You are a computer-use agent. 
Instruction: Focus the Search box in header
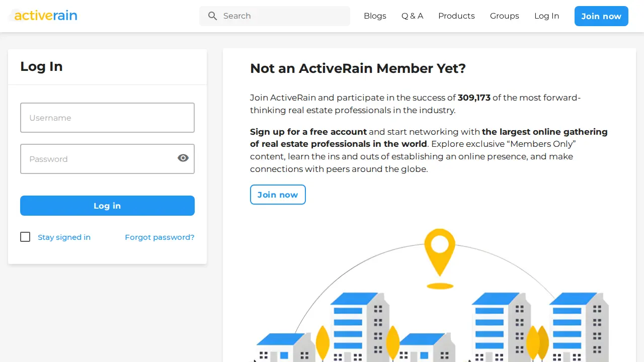(x=275, y=16)
